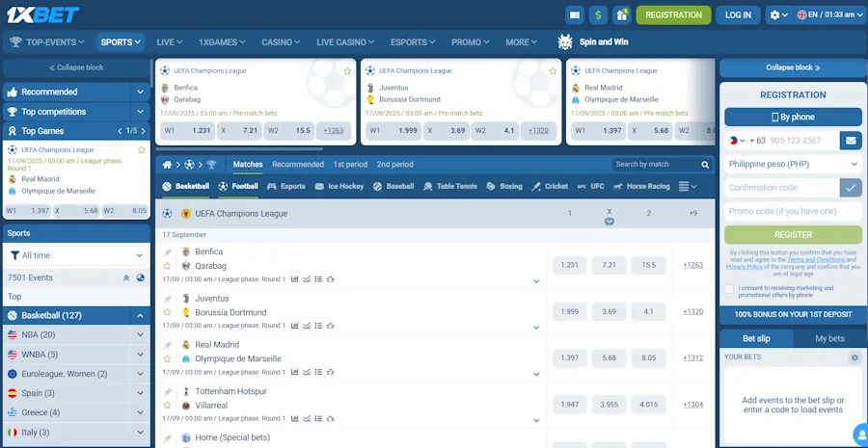868x448 pixels.
Task: Open the All time filter dropdown
Action: (x=76, y=255)
